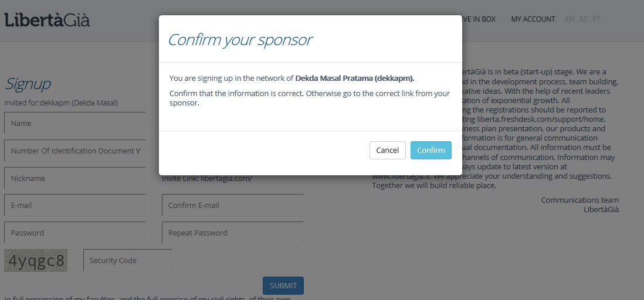644x300 pixels.
Task: Select the Confirm E-mail field
Action: tap(232, 205)
